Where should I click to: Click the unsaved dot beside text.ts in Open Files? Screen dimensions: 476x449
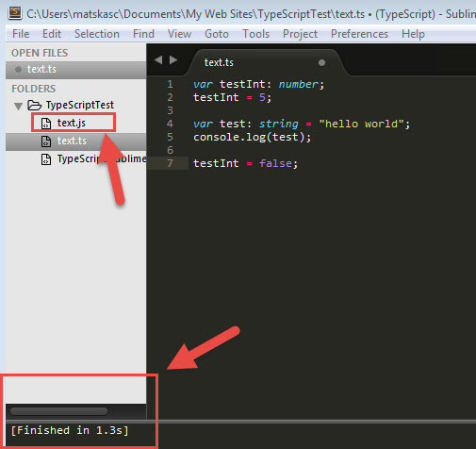(18, 69)
